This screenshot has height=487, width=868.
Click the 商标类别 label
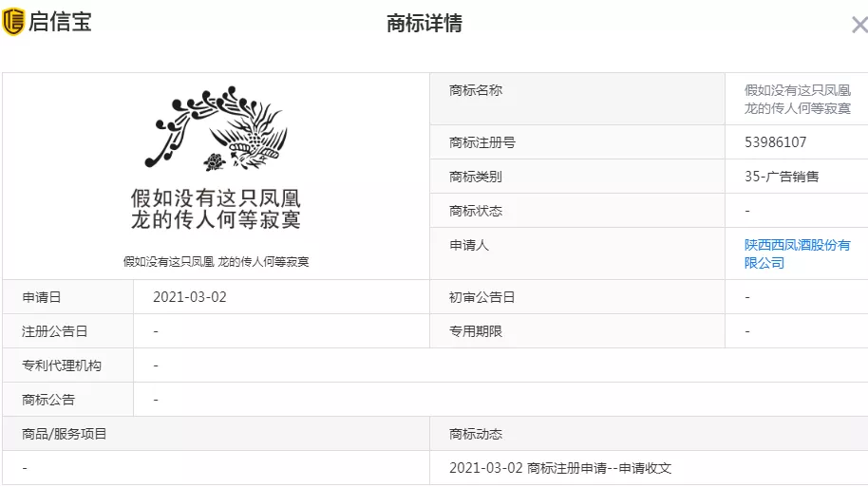pos(476,177)
